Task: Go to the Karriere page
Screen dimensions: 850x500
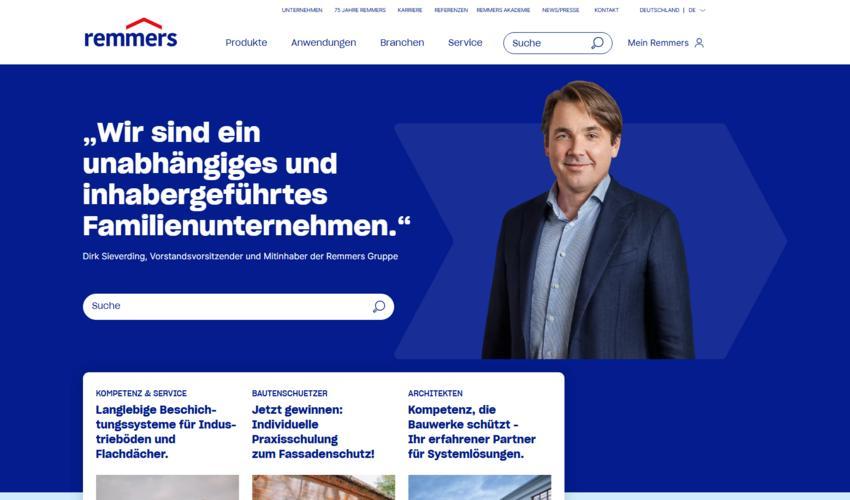Action: coord(410,10)
